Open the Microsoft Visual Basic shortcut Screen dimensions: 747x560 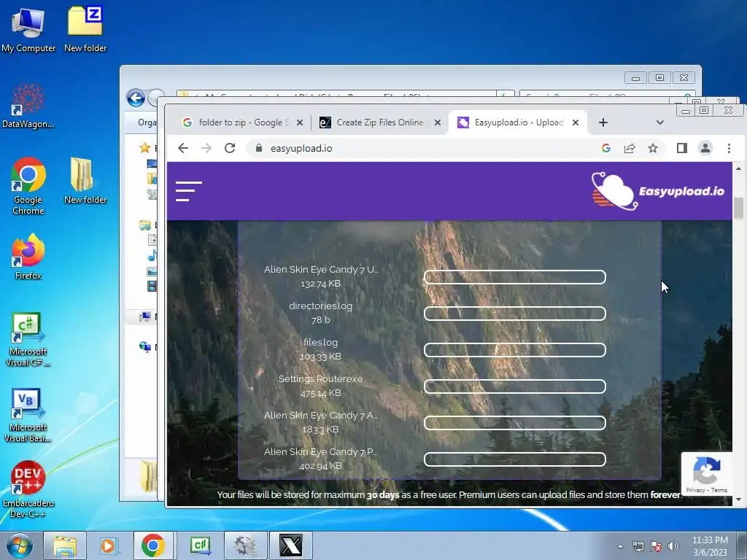click(x=28, y=416)
